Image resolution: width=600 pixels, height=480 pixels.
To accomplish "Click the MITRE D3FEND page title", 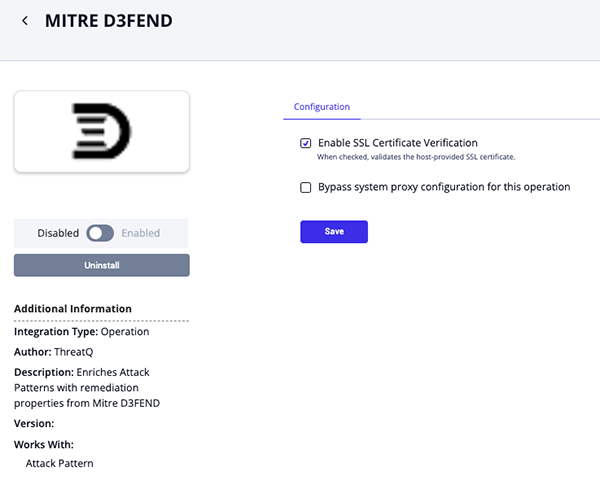I will click(x=109, y=21).
